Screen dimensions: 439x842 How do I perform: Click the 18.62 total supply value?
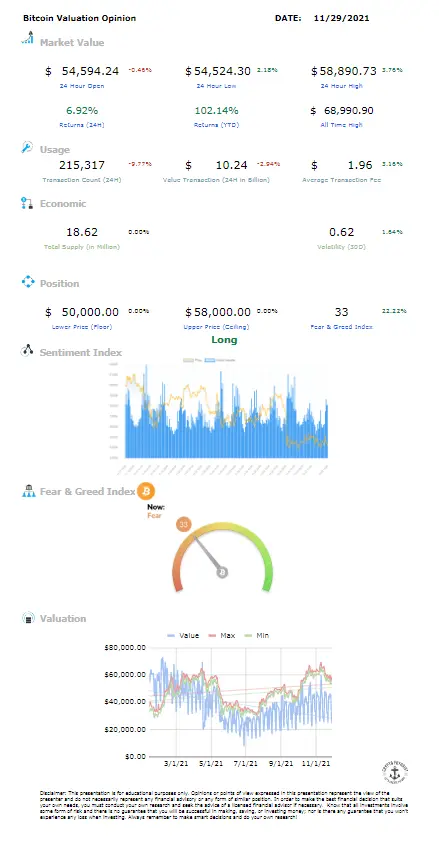[82, 232]
